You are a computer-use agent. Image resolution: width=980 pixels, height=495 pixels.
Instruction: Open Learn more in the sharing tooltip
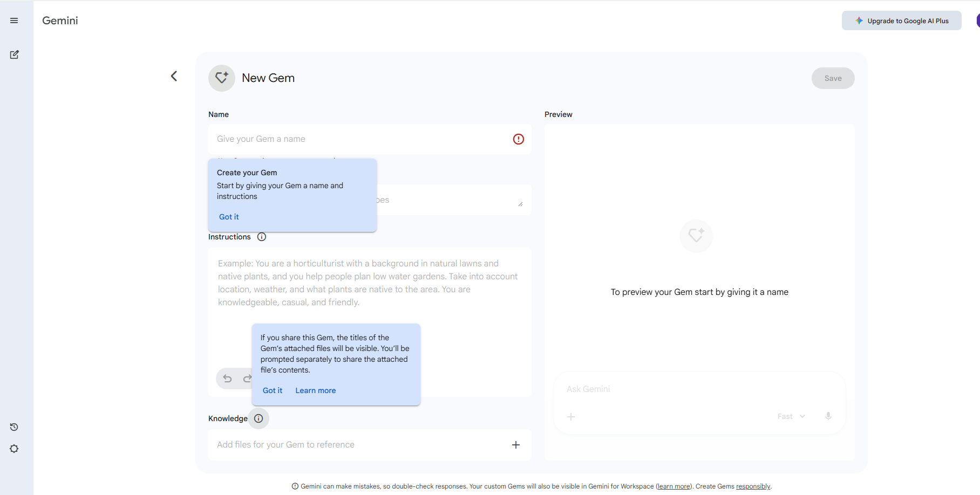[315, 390]
